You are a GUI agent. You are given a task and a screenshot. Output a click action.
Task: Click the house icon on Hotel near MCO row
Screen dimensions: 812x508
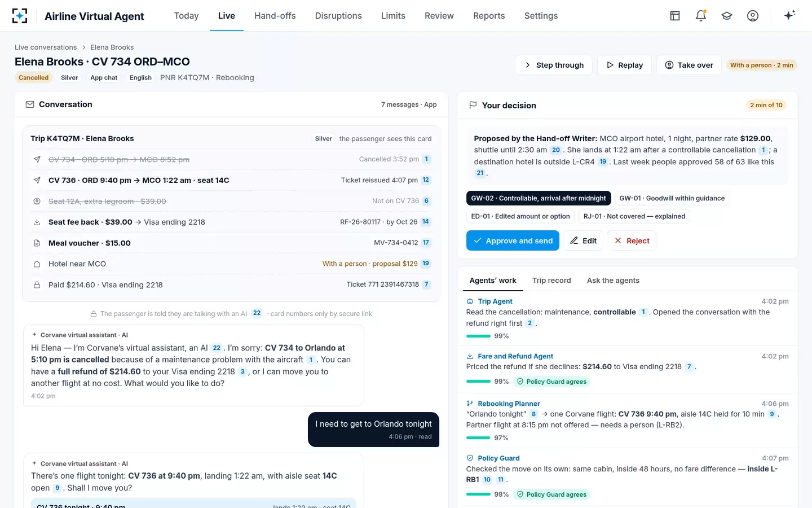[x=37, y=264]
